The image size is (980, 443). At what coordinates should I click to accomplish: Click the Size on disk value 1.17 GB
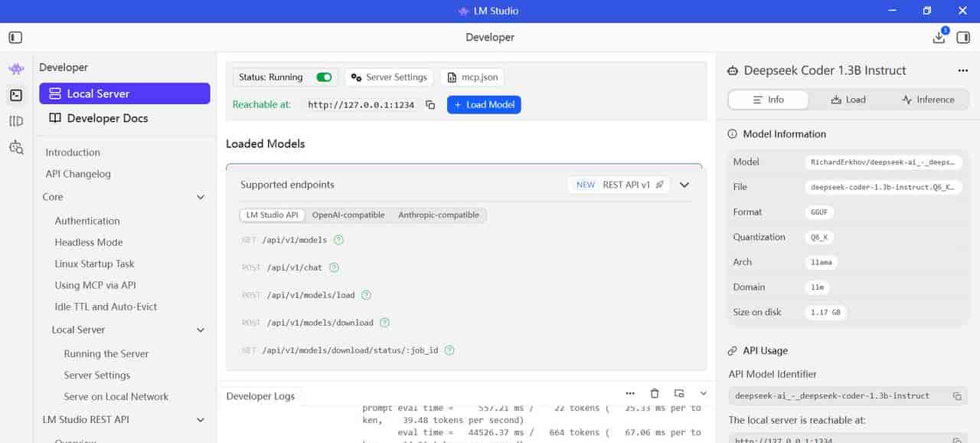826,313
